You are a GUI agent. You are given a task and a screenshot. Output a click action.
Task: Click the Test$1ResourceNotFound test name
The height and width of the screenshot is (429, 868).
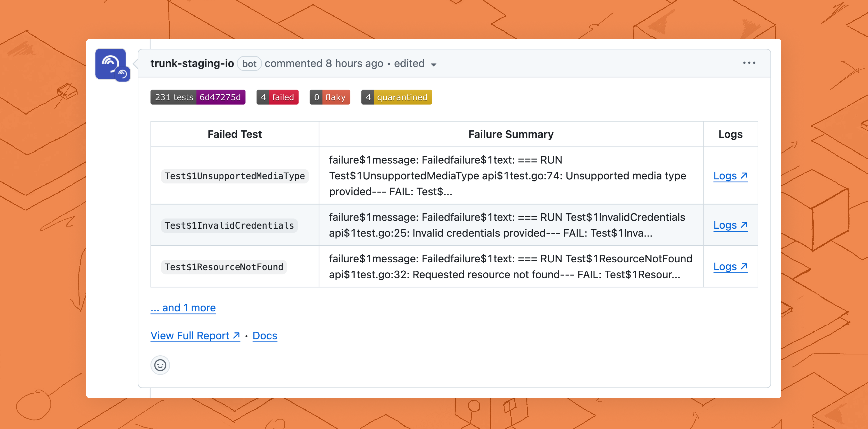[224, 267]
